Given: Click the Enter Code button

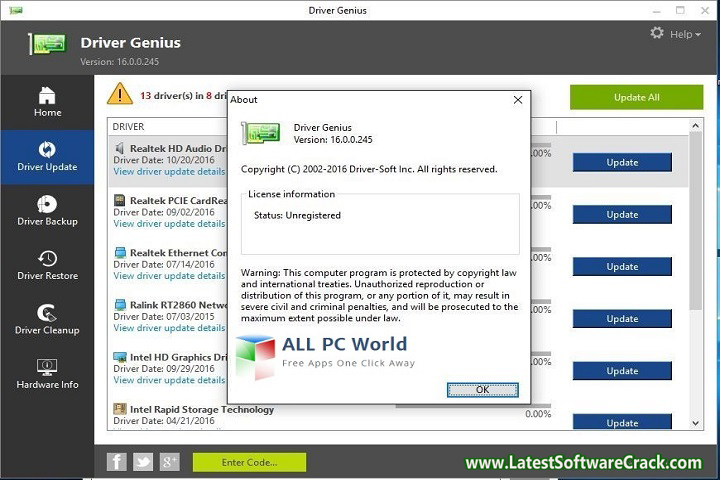Looking at the screenshot, I should tap(249, 462).
